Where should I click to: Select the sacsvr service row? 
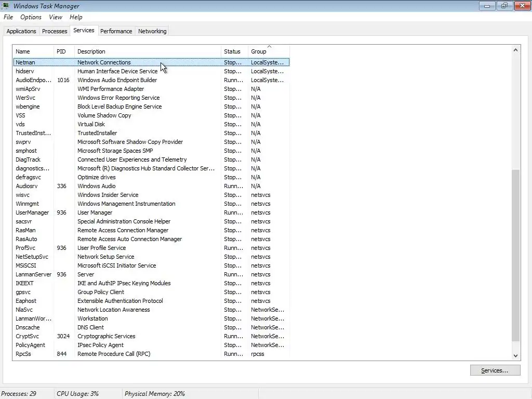point(151,221)
